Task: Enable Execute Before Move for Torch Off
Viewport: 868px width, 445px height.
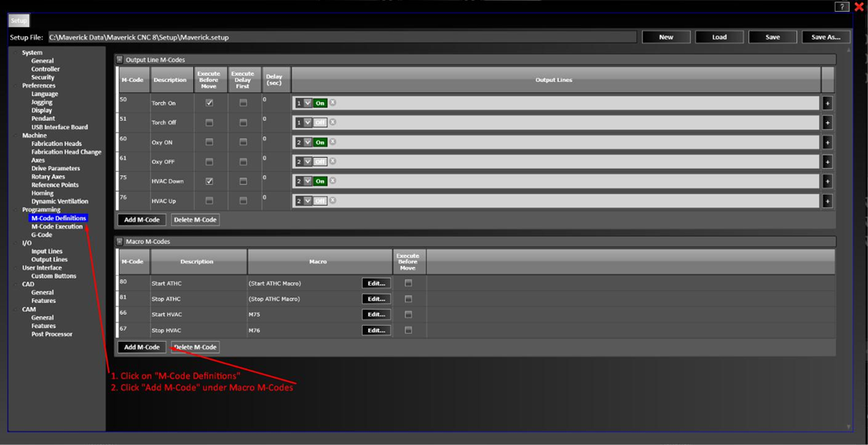Action: pyautogui.click(x=209, y=122)
